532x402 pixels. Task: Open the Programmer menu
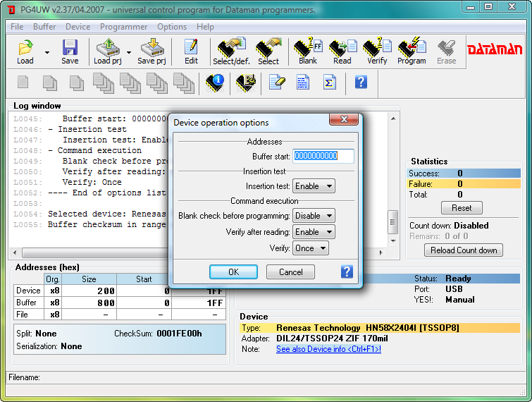124,27
